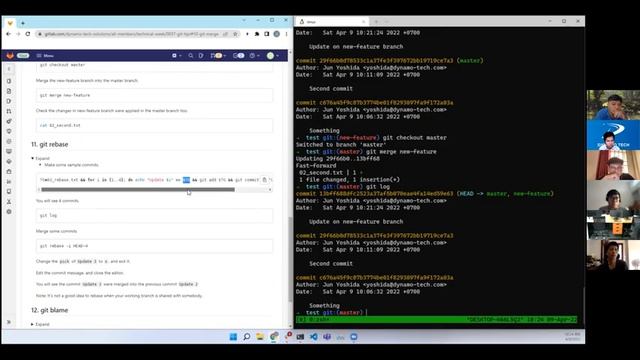Click the Next badge beside GitLab logo
The width and height of the screenshot is (640, 360).
tap(23, 56)
